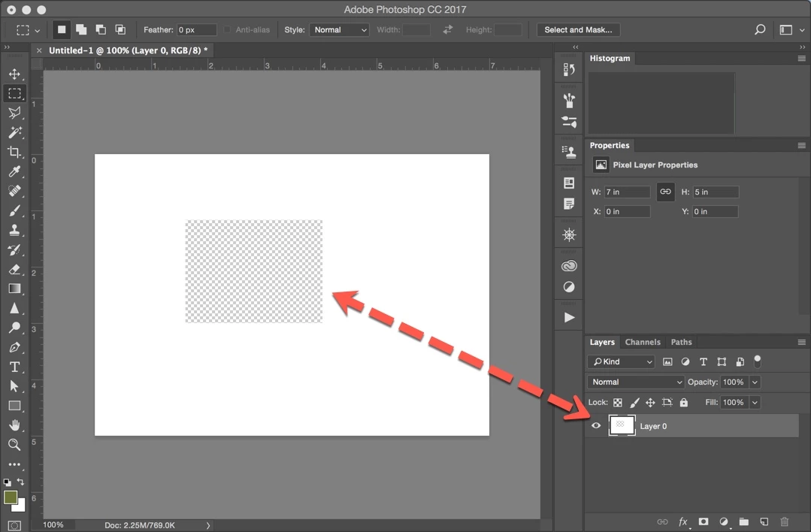This screenshot has width=811, height=532.
Task: Select the Zoom tool
Action: (x=14, y=445)
